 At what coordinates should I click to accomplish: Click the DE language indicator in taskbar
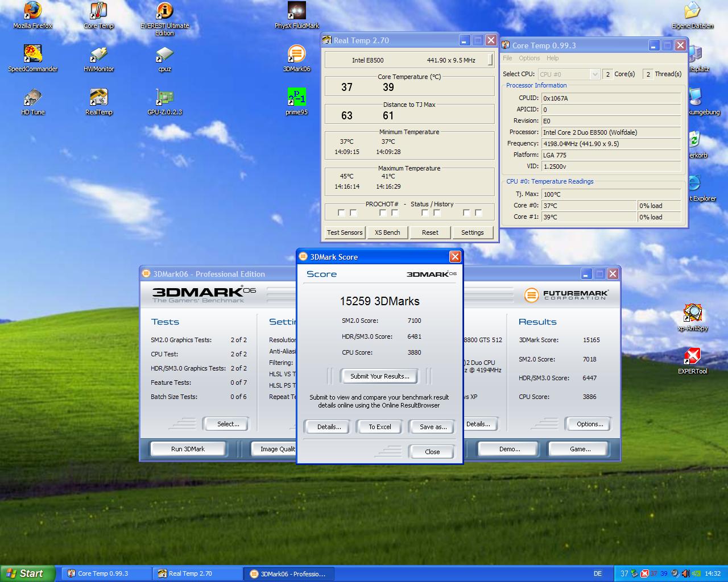pos(598,573)
